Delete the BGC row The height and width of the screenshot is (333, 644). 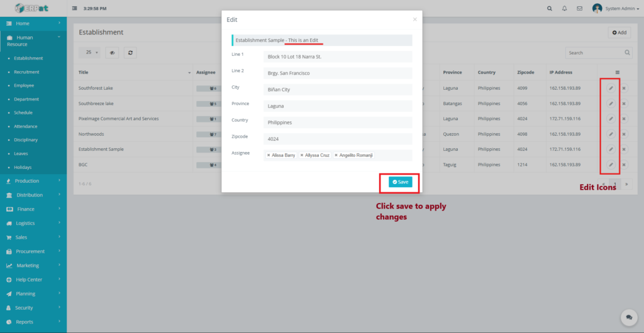click(x=623, y=165)
